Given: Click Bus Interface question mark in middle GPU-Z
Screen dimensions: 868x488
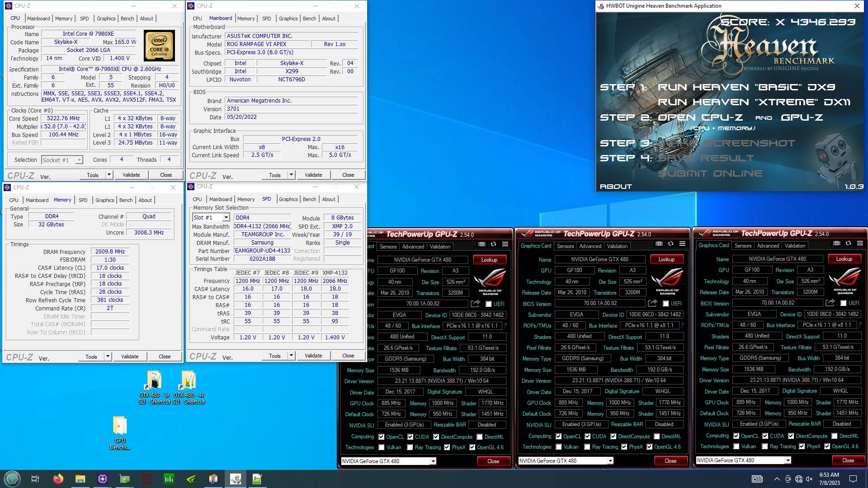Looking at the screenshot, I should pos(683,325).
